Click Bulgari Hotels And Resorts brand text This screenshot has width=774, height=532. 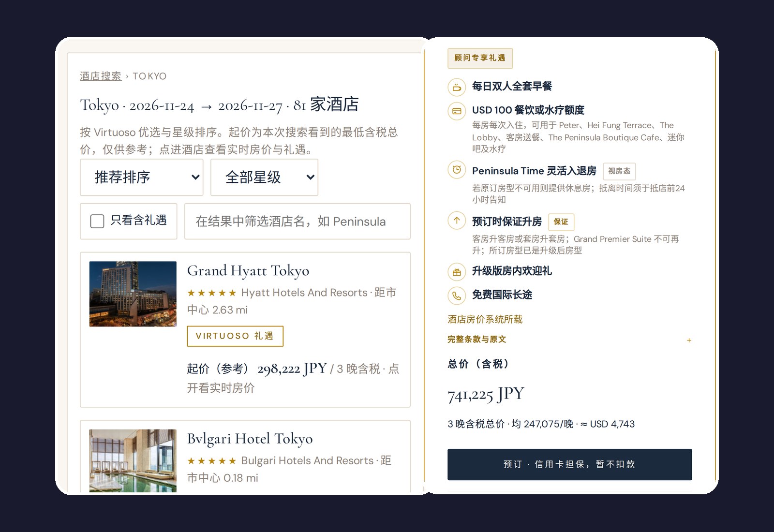click(x=307, y=460)
